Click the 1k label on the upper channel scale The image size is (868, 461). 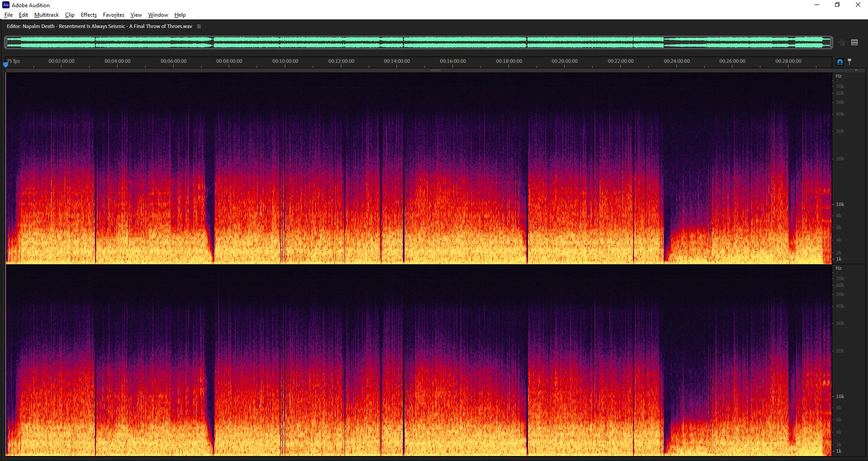click(839, 259)
